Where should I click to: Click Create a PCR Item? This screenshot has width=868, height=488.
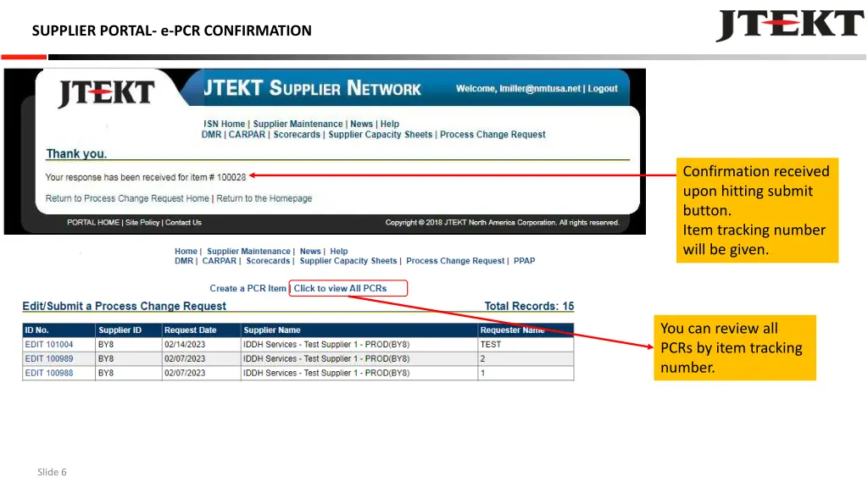[x=248, y=288]
